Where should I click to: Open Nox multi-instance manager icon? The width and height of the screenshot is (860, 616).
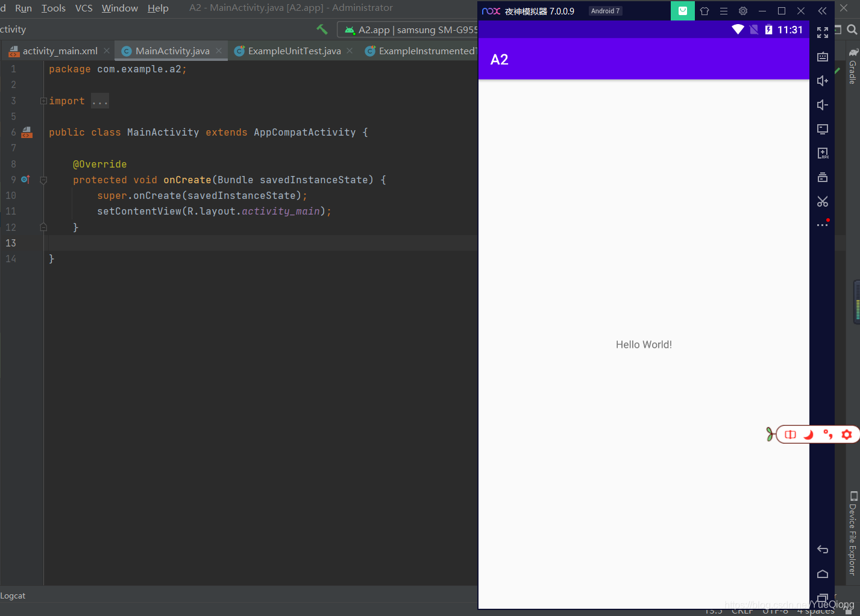point(823,177)
